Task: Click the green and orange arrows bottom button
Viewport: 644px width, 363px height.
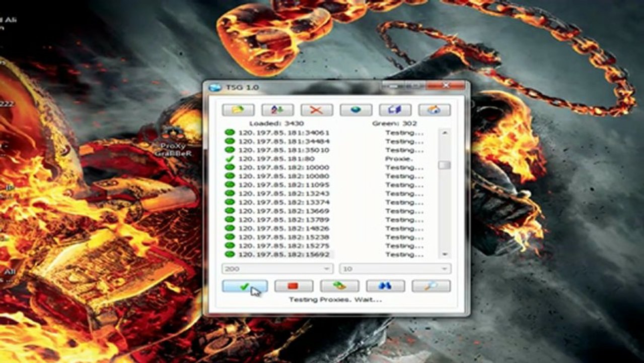Action: pos(339,286)
